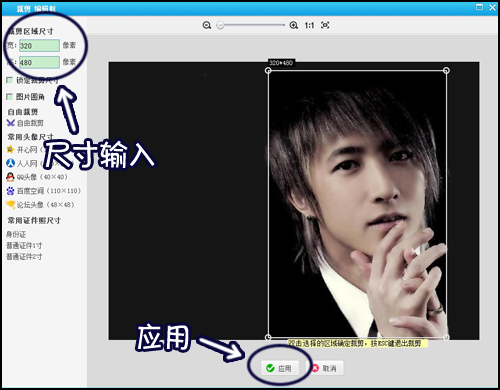Click the zoom out magnifier icon
This screenshot has width=500, height=390.
click(x=207, y=25)
